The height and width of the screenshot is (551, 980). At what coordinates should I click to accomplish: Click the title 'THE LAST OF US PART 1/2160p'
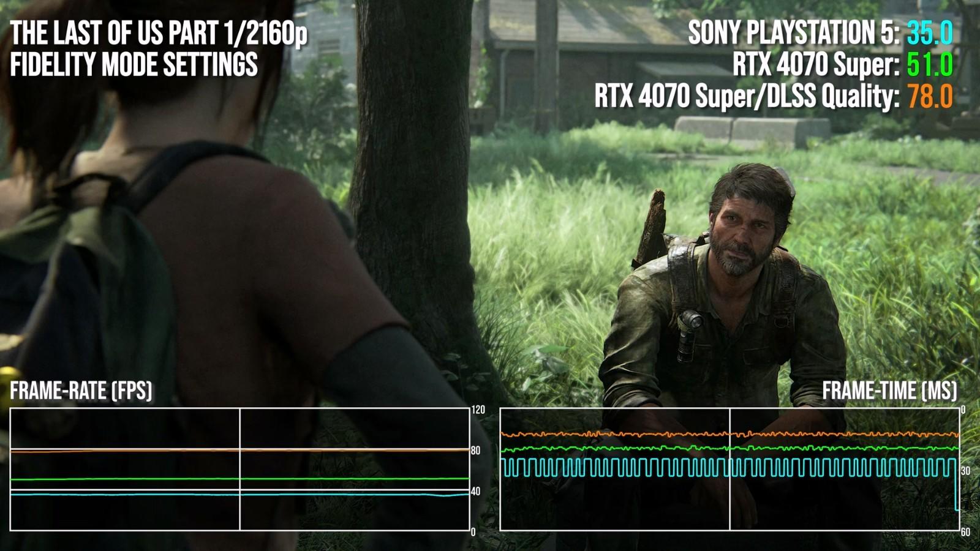pyautogui.click(x=159, y=33)
